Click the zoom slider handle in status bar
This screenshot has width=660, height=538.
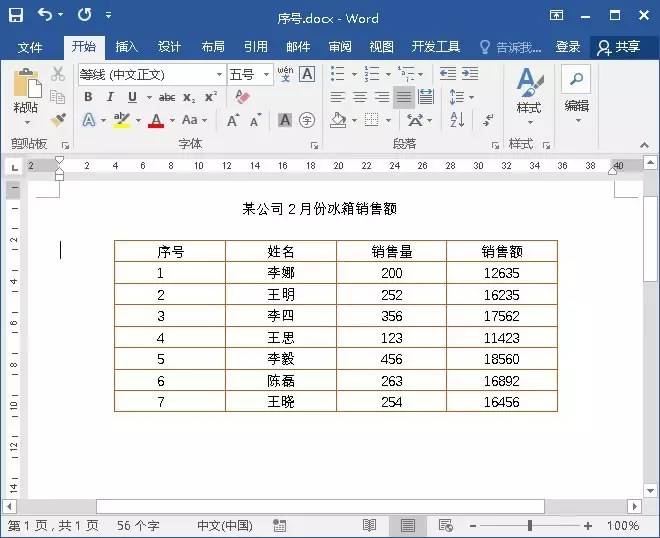[x=530, y=525]
